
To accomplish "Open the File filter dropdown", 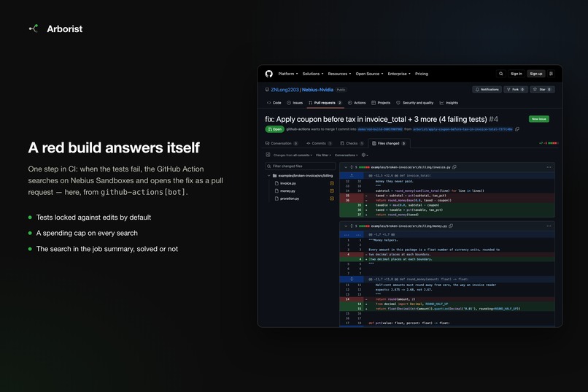I will tap(323, 155).
